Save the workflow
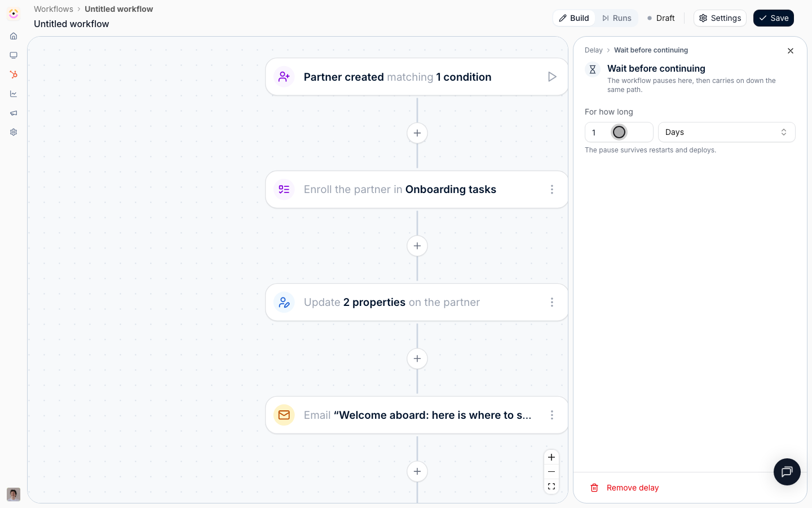The width and height of the screenshot is (812, 508). (x=774, y=18)
